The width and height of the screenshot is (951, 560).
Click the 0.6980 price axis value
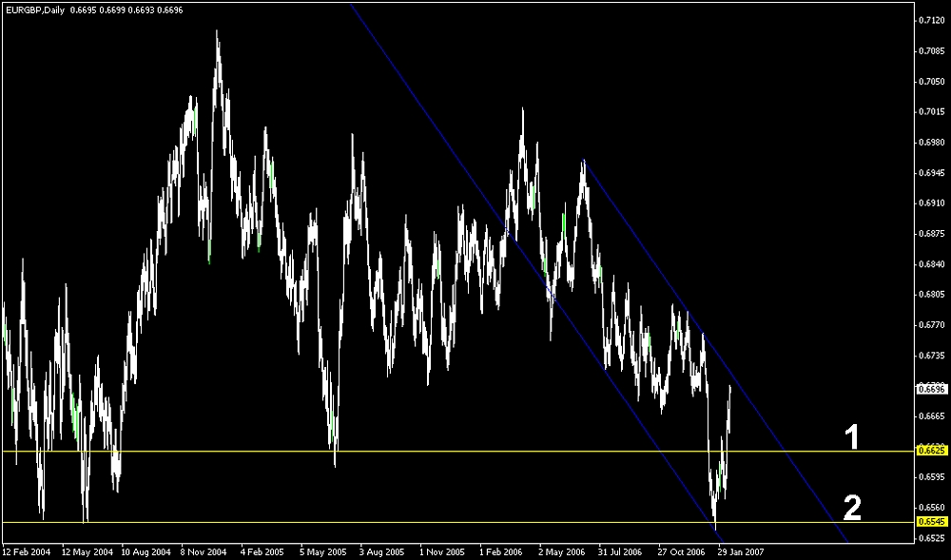[930, 143]
